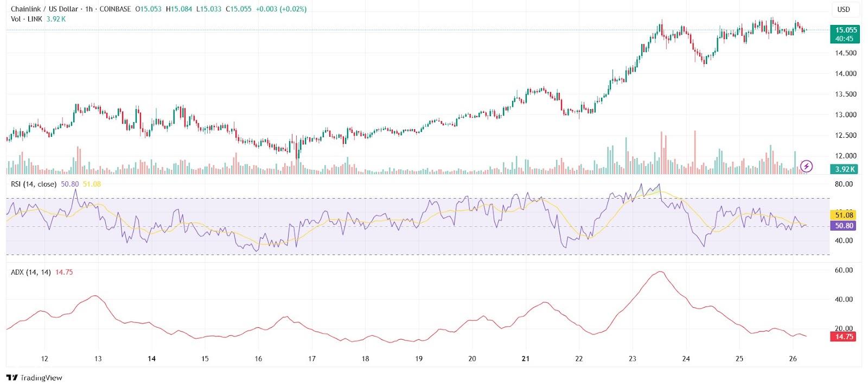Select the RSI (14, close) indicator label
This screenshot has height=388, width=868.
pos(34,184)
